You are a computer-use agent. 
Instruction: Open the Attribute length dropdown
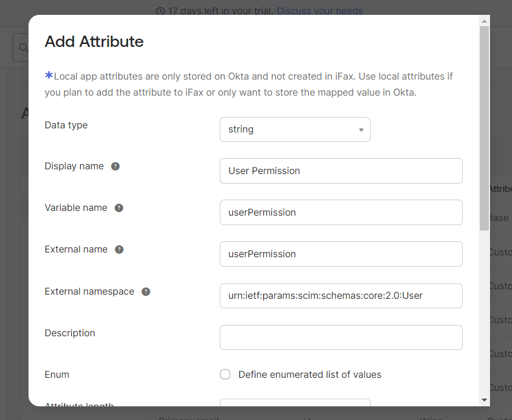click(x=295, y=402)
